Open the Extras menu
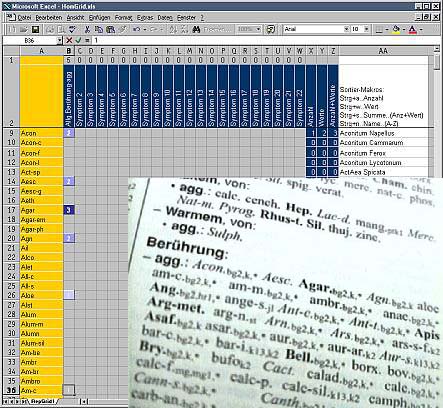Screen dimensions: 443x408 click(145, 17)
